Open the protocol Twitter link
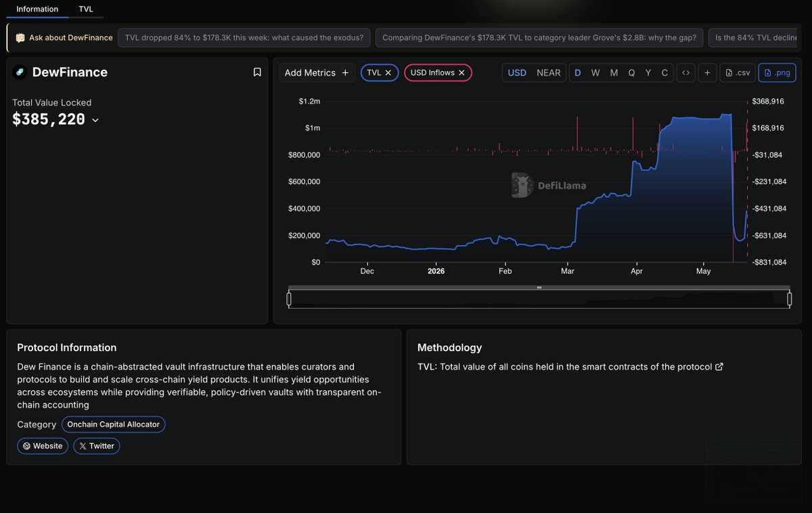Image resolution: width=812 pixels, height=513 pixels. [x=97, y=446]
